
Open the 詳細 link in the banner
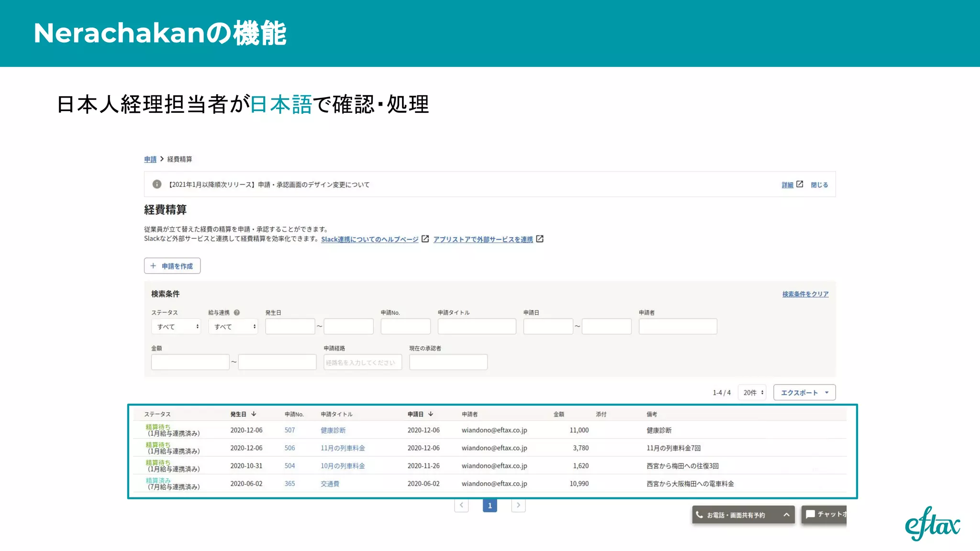[x=787, y=185]
